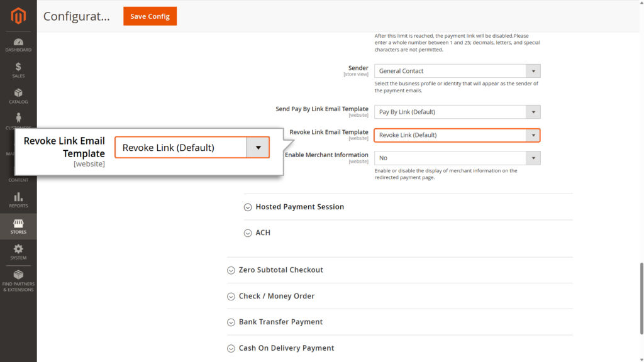Open the Send Pay By Link Email Template dropdown

pos(457,111)
